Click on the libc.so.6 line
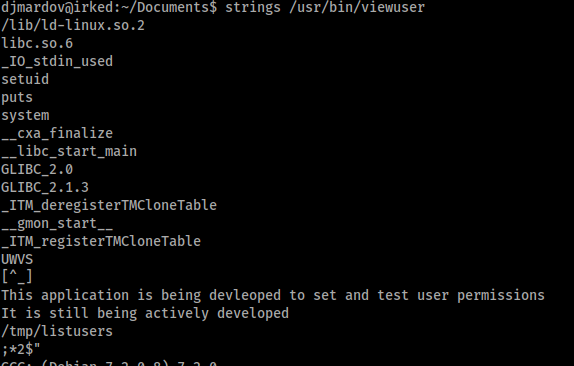Screen dimensions: 574x366 click(x=37, y=43)
